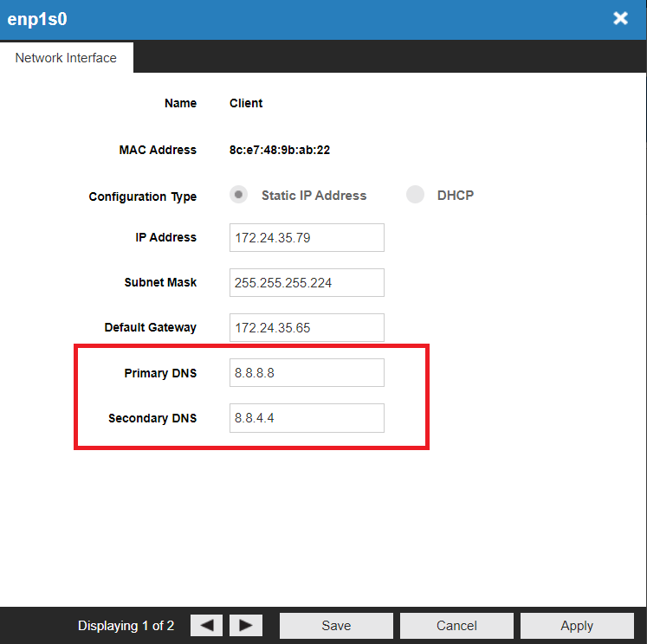Image resolution: width=647 pixels, height=644 pixels.
Task: Edit the Default Gateway field
Action: pyautogui.click(x=307, y=327)
